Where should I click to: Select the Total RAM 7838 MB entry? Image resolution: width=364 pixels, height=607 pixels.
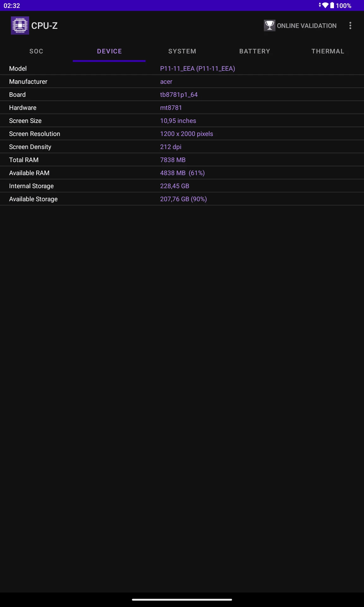click(173, 160)
